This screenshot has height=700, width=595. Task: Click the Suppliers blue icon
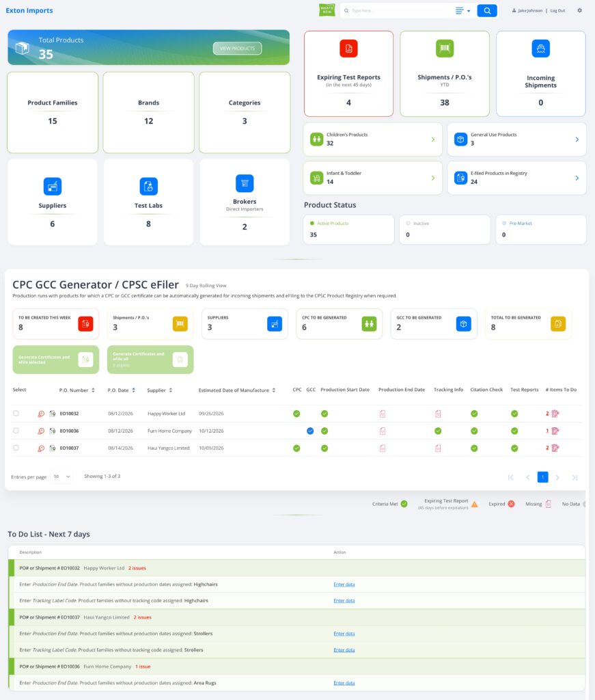coord(53,187)
